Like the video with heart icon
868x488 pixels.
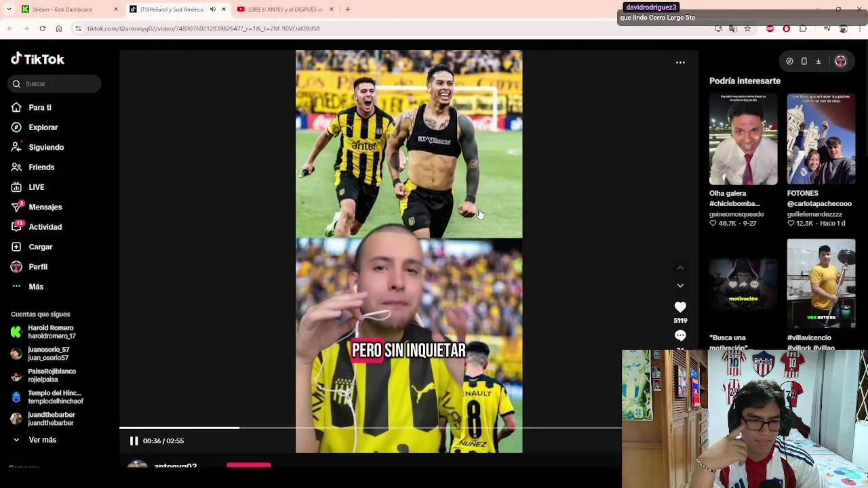point(680,307)
